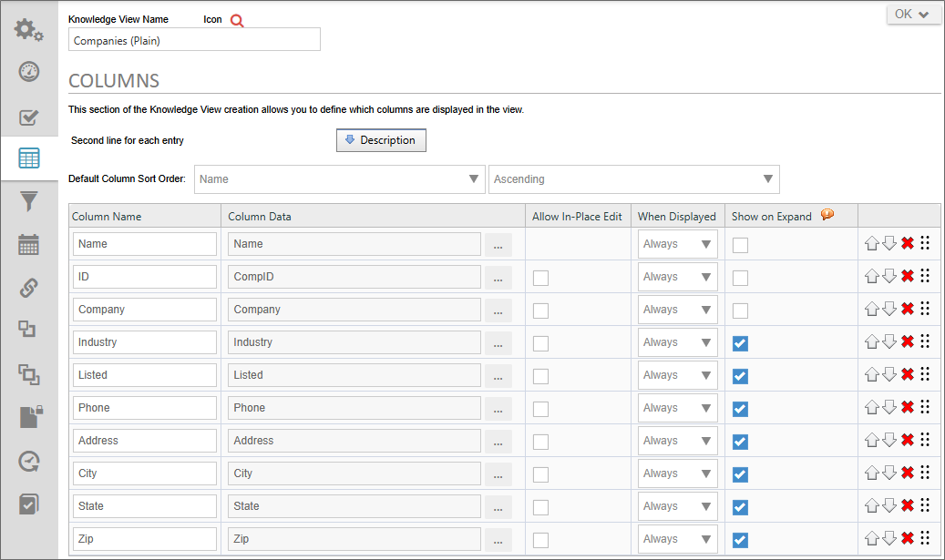Click the Knowledge View Name field
945x560 pixels.
194,40
